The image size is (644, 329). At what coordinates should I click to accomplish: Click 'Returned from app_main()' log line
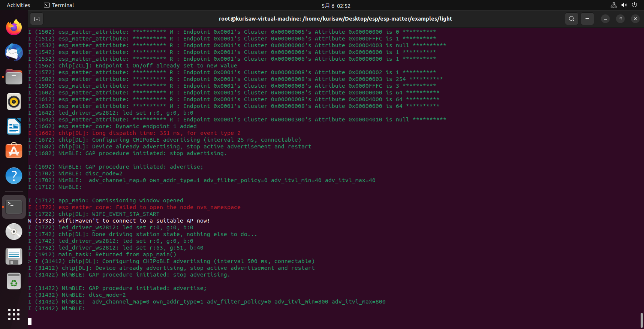tap(102, 254)
